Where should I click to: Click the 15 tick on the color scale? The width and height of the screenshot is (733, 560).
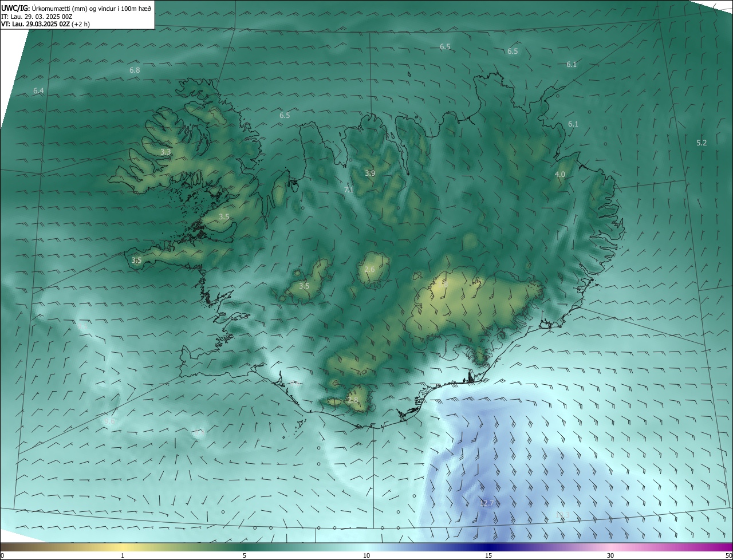tap(488, 555)
